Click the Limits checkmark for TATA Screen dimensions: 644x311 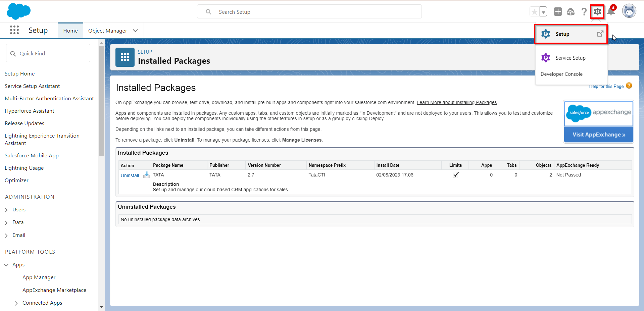click(x=456, y=174)
